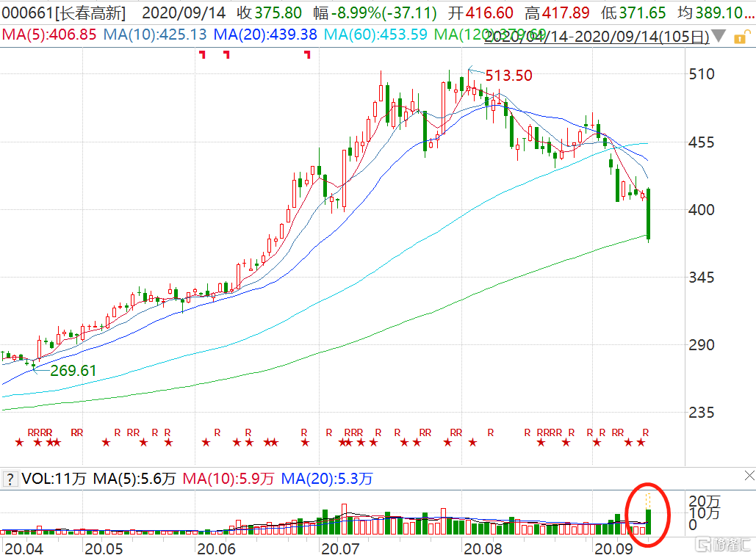Screen dimensions: 756x558
Task: Open the date range dropdown triangle
Action: 719,36
